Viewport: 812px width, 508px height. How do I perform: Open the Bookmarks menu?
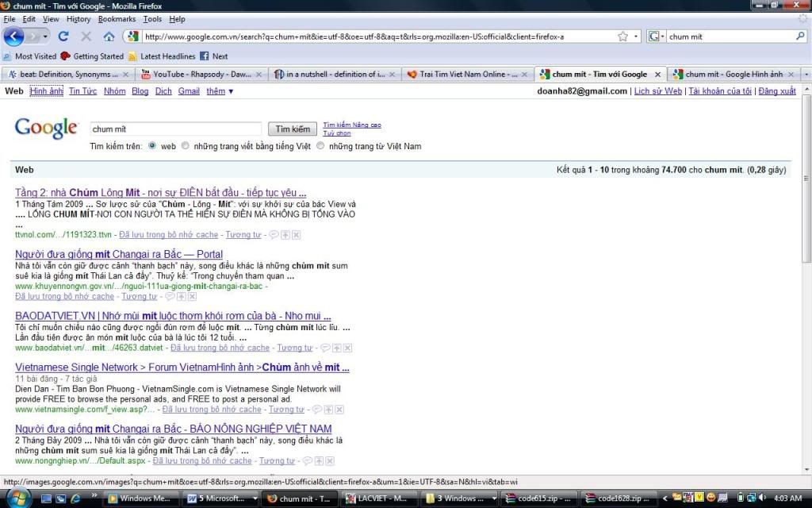click(x=117, y=19)
